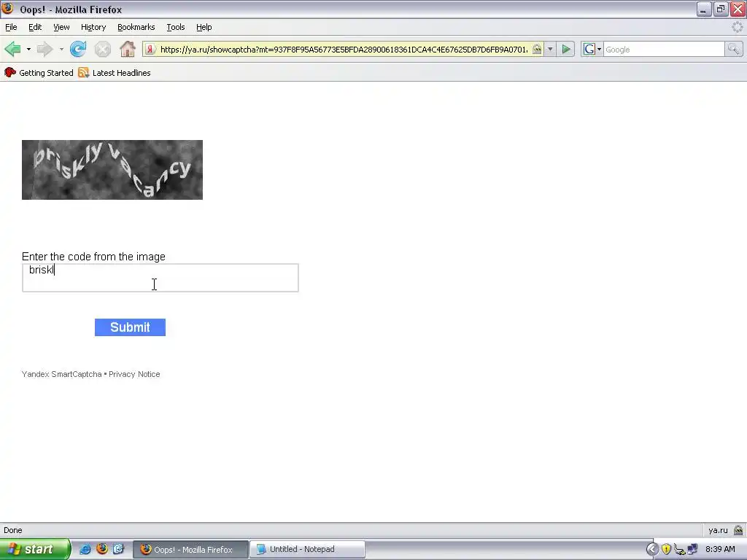The width and height of the screenshot is (747, 560).
Task: Switch to Untitled - Notepad taskbar button
Action: point(307,550)
